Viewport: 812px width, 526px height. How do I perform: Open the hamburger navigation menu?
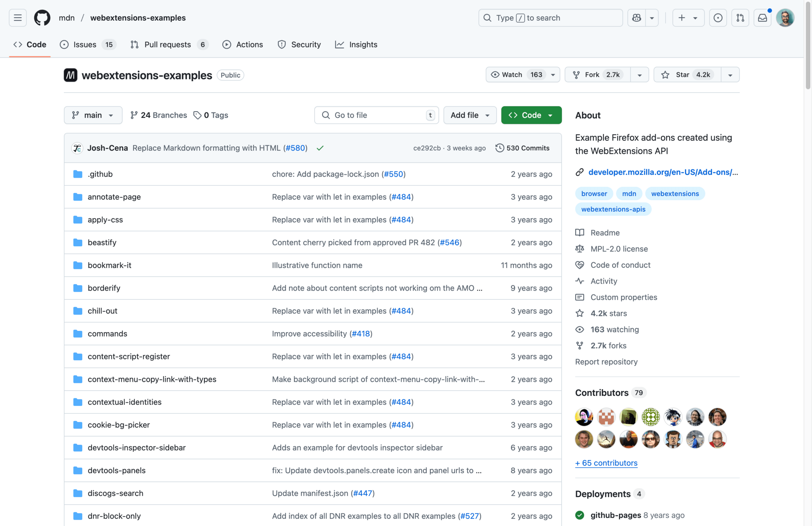click(18, 18)
